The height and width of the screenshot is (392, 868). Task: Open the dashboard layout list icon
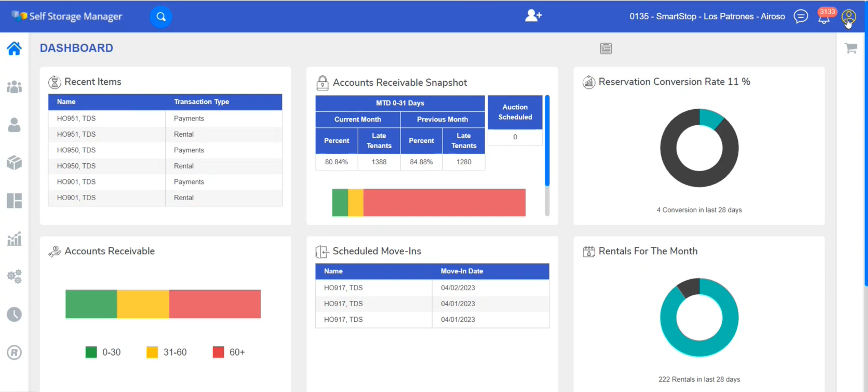(605, 49)
